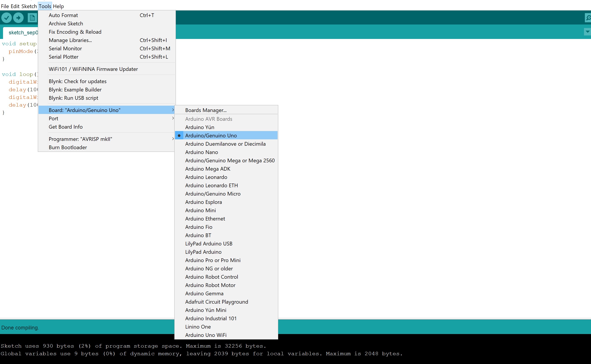Select Blynk: Run USB script

pyautogui.click(x=106, y=98)
